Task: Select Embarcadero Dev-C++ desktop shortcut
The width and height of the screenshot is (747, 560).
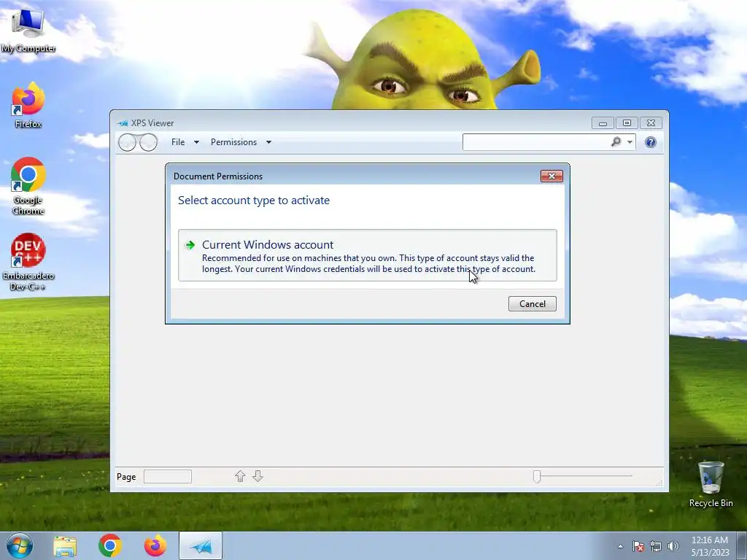Action: tap(28, 262)
